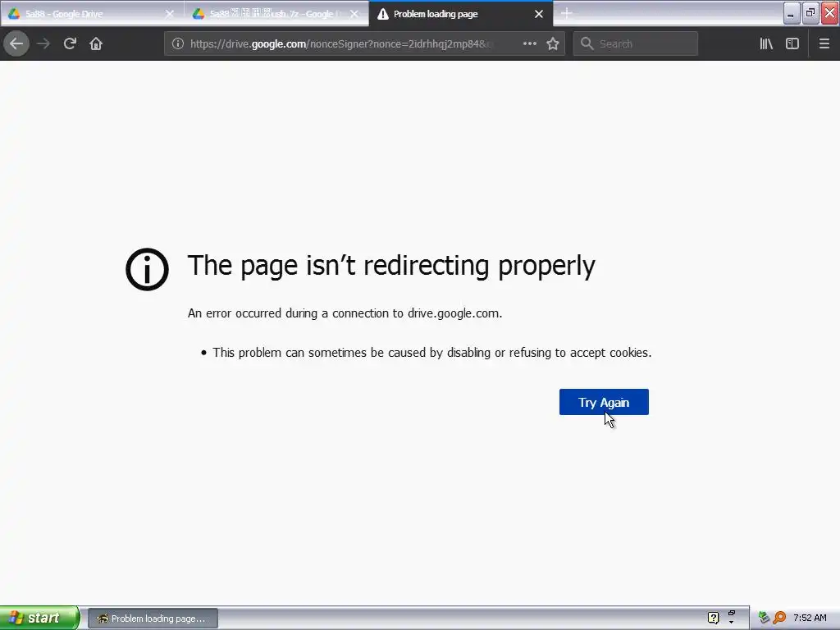The image size is (840, 630).
Task: Reload the current page
Action: [70, 44]
